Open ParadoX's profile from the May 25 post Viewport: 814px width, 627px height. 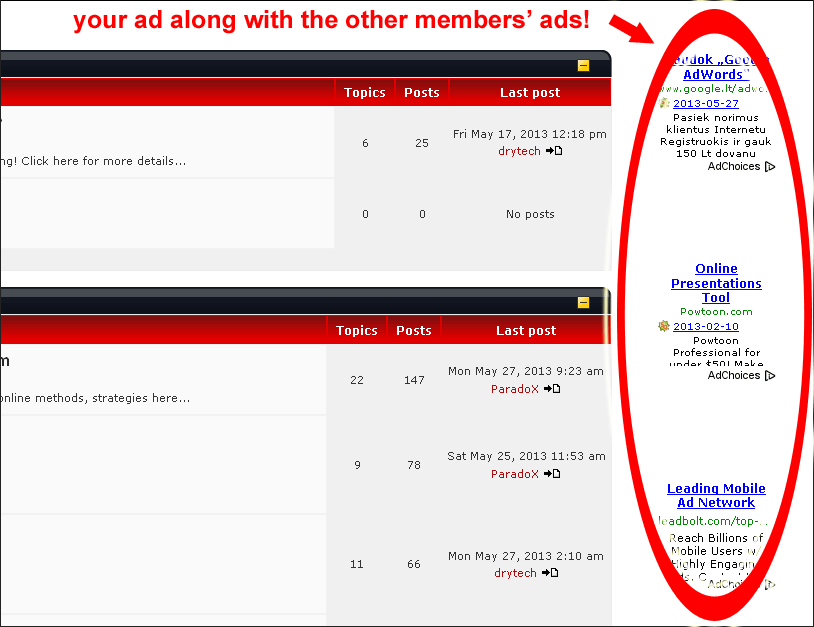(x=514, y=474)
